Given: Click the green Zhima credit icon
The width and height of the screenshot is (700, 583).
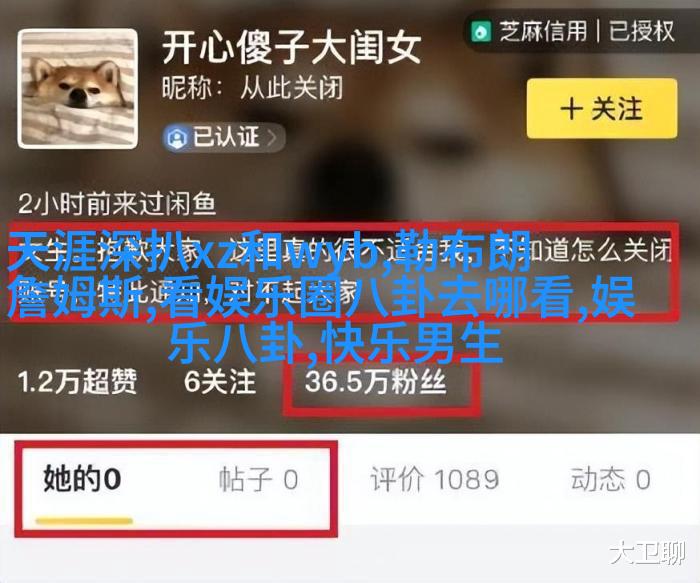Looking at the screenshot, I should (x=481, y=32).
